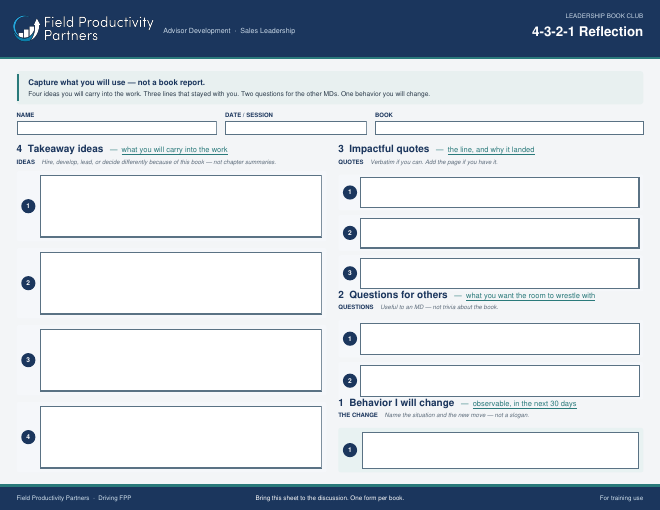Select the third Takeaway ideas text box
This screenshot has height=510, width=660.
pyautogui.click(x=181, y=360)
